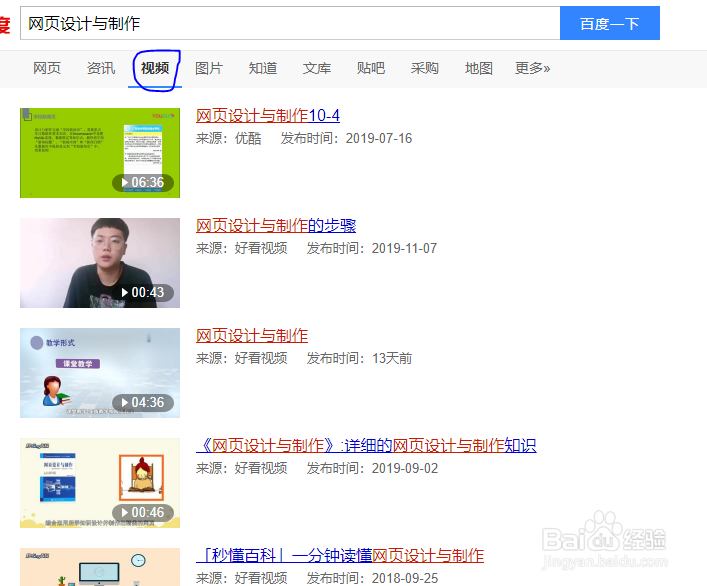Image resolution: width=707 pixels, height=586 pixels.
Task: Click the 00:46 video thumbnail
Action: pos(100,483)
